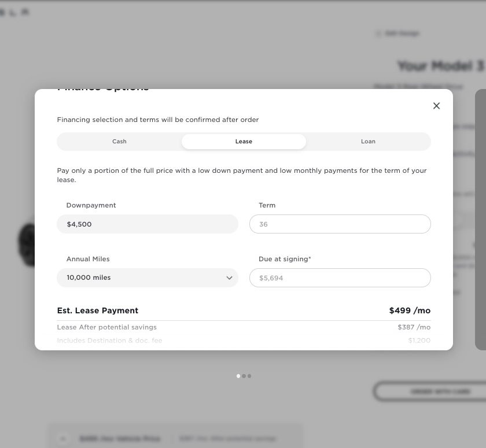The height and width of the screenshot is (448, 486).
Task: Select the Lease tab
Action: pos(244,142)
